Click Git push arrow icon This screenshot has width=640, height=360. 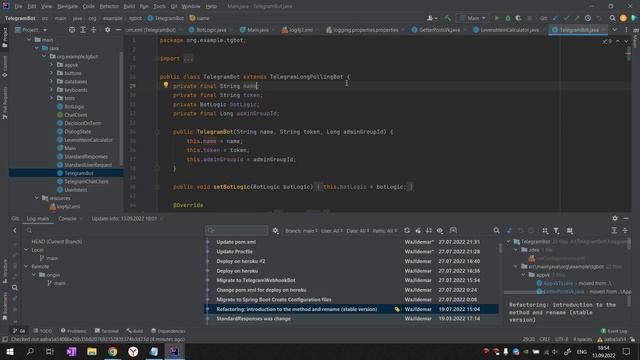click(577, 18)
